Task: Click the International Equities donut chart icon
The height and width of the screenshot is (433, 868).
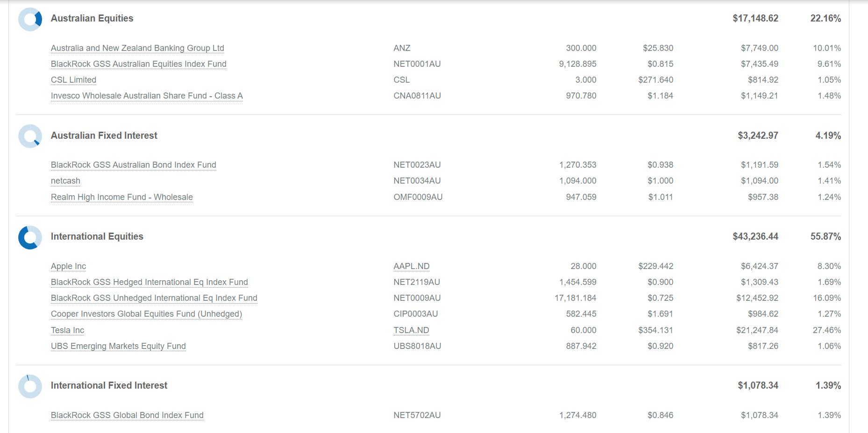Action: click(x=30, y=237)
